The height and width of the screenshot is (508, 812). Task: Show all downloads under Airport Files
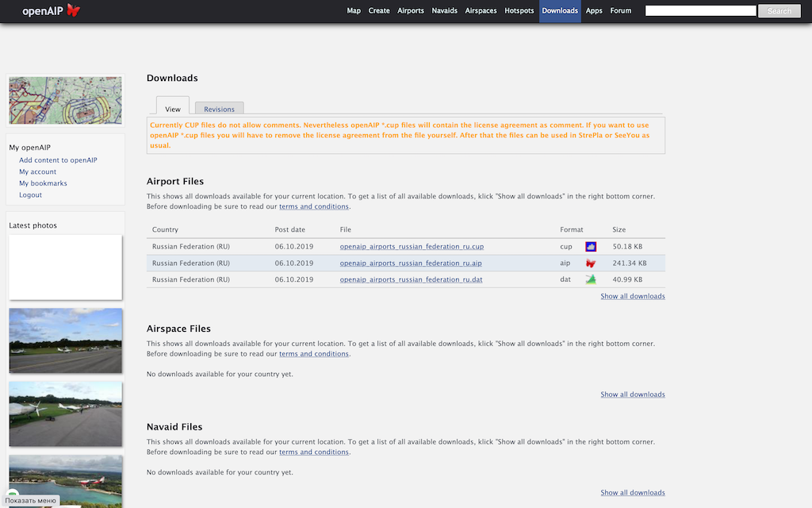click(x=632, y=296)
